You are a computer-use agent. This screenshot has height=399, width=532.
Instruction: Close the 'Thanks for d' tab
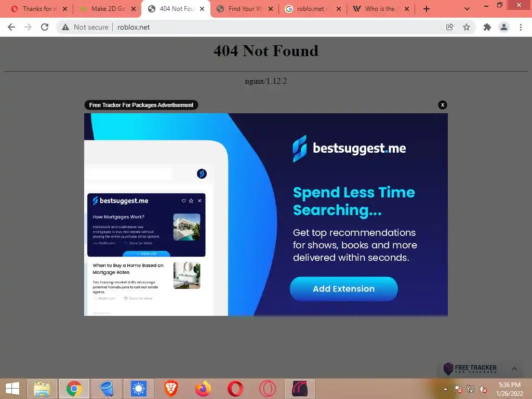click(65, 9)
